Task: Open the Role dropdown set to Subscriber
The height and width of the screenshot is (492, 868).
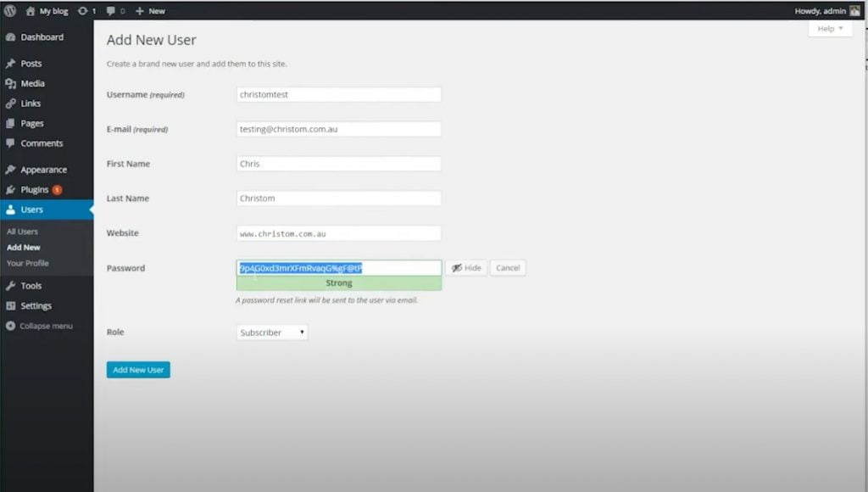Action: point(272,333)
